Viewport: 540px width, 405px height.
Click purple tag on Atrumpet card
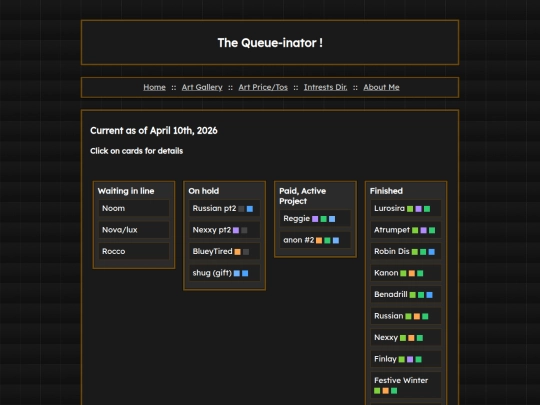point(424,230)
